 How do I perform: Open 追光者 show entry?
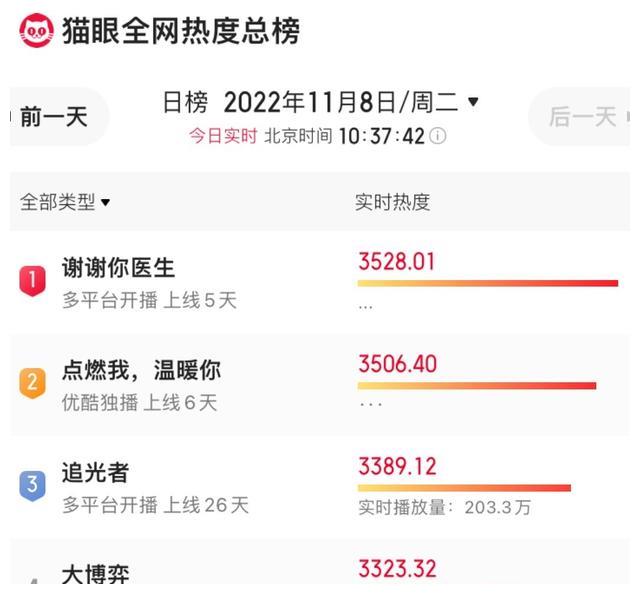96,473
